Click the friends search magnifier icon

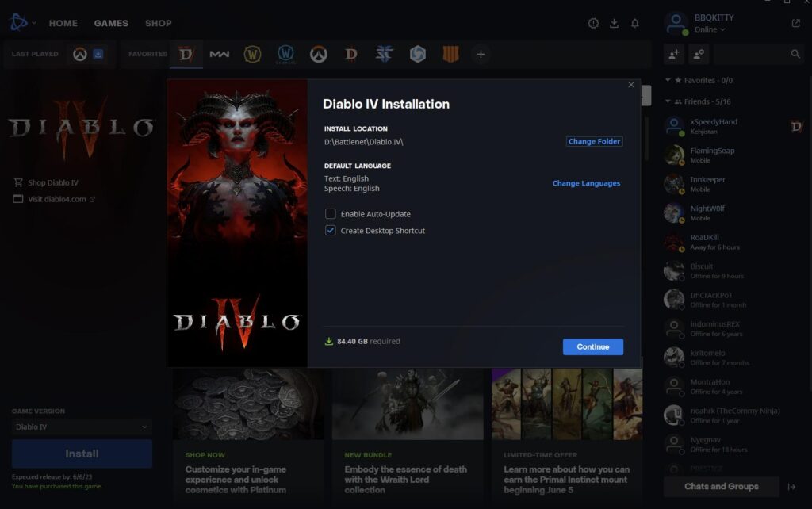click(795, 54)
